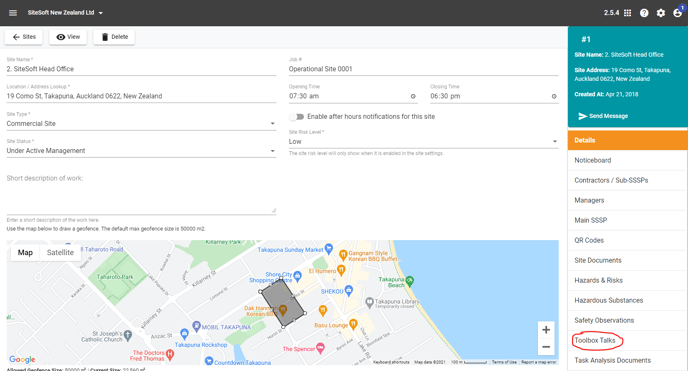Click the geofence polygon on the map

pos(283,303)
